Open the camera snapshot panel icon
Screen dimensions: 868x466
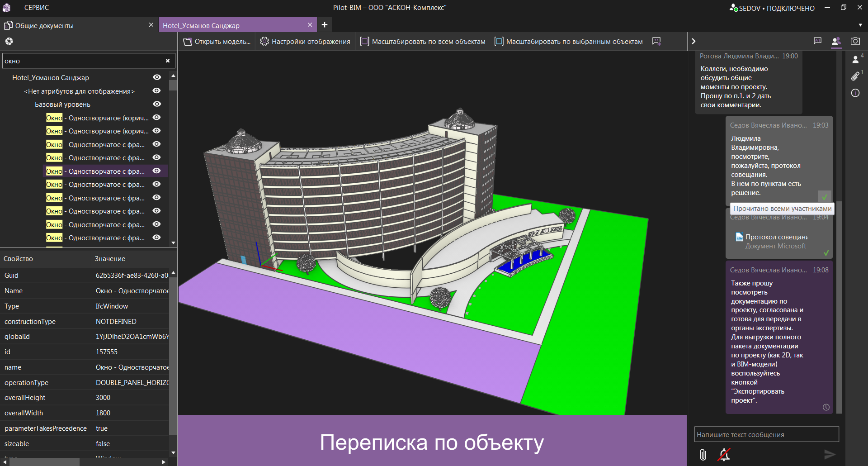click(855, 41)
